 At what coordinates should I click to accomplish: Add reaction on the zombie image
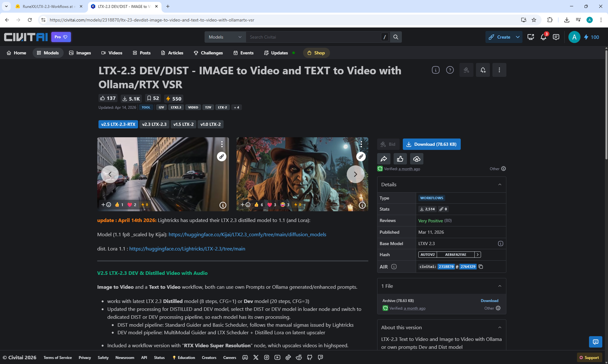point(245,205)
